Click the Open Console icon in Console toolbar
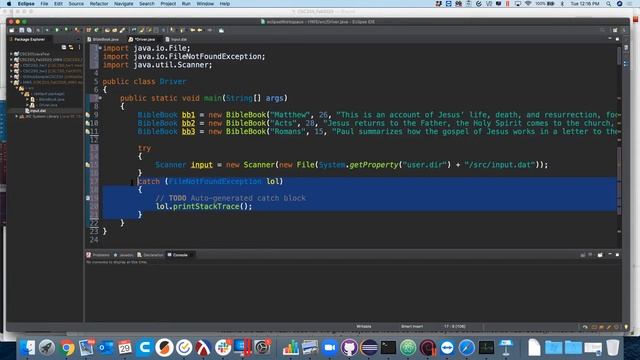Screen dimensions: 640x360 pos(600,255)
